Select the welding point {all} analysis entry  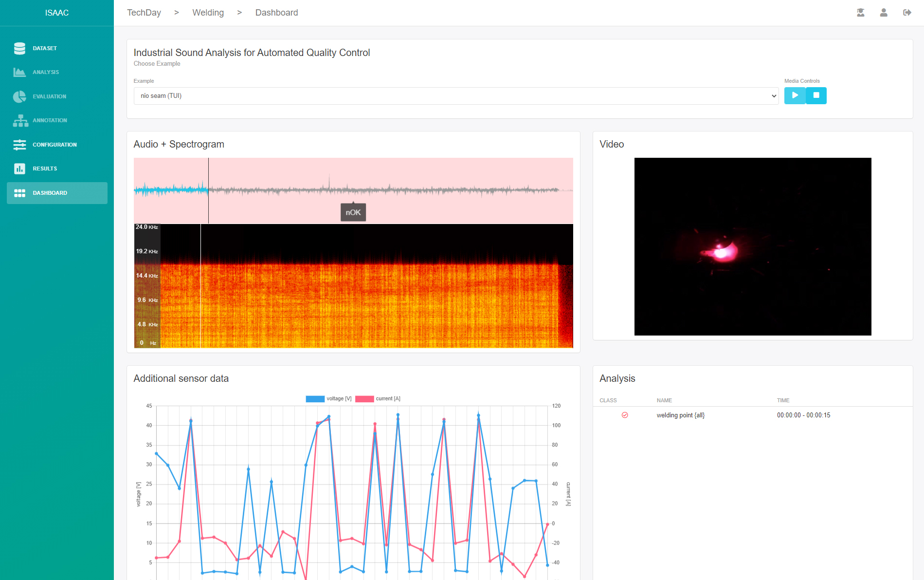(680, 415)
